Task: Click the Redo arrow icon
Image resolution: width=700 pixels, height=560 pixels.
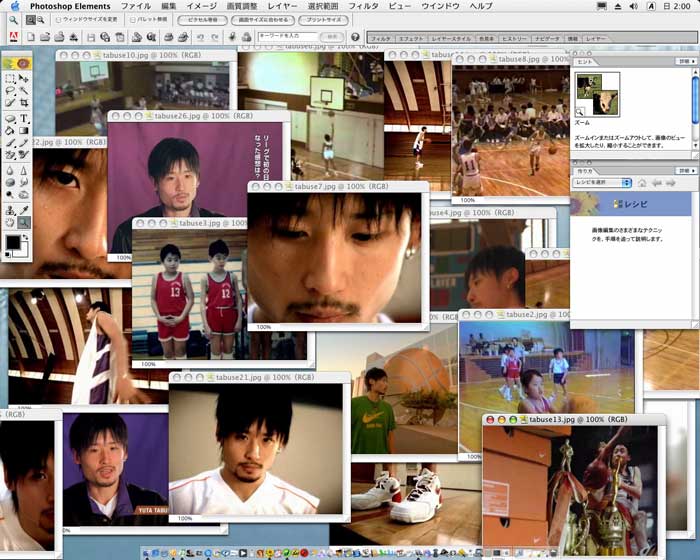Action: pyautogui.click(x=215, y=37)
